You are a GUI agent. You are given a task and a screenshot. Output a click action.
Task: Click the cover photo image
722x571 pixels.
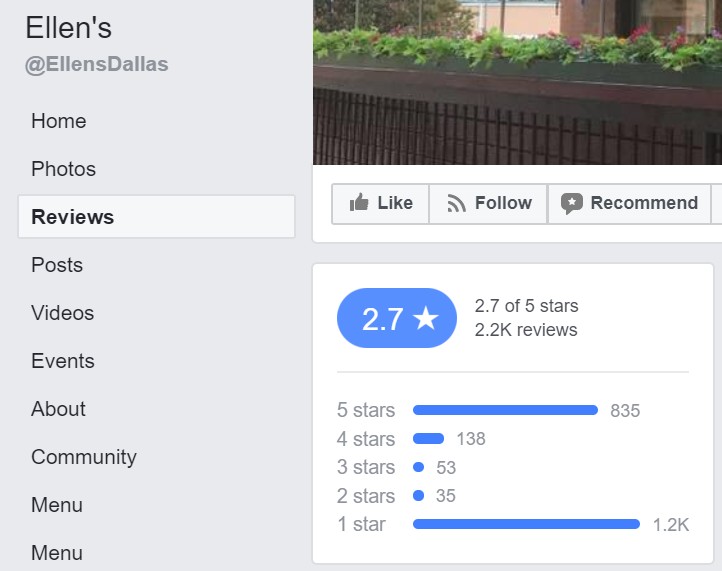pos(517,80)
